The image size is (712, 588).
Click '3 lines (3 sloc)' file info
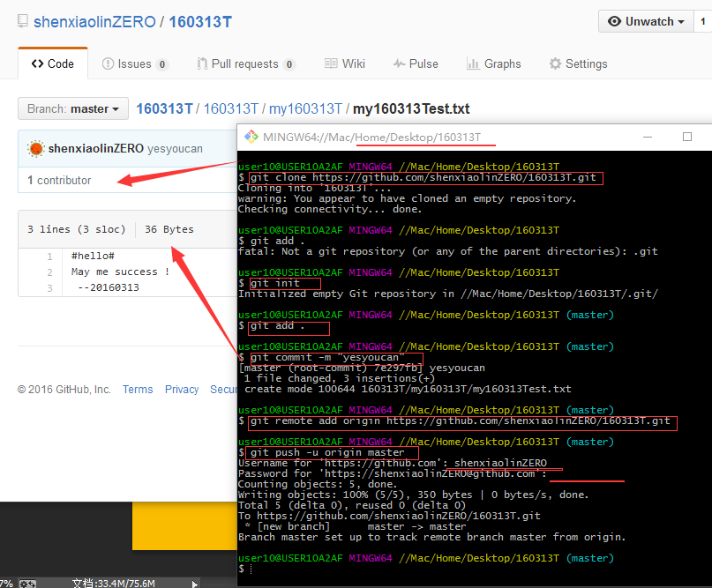76,229
